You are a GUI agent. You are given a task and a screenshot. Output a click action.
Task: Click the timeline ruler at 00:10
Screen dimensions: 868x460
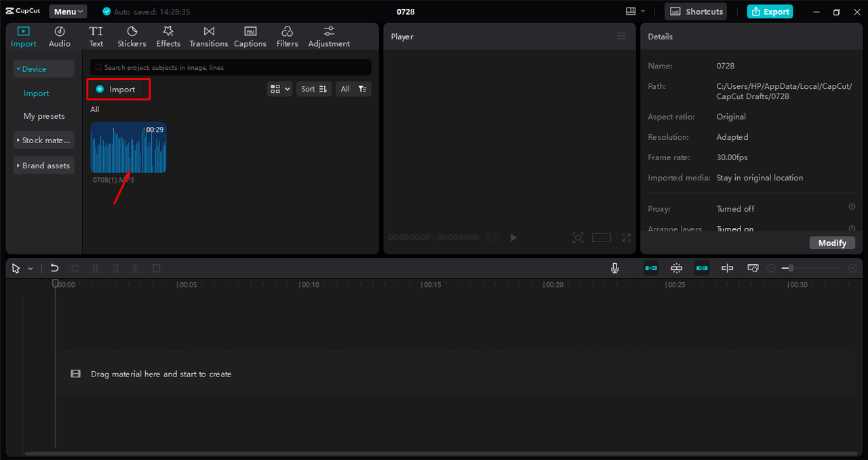pyautogui.click(x=310, y=285)
